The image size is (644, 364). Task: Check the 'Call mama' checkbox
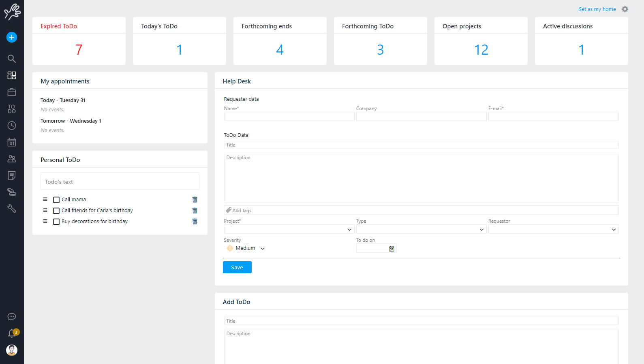(x=56, y=200)
